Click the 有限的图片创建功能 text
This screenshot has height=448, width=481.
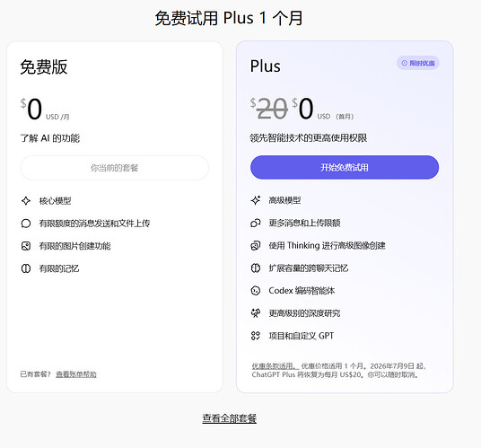point(74,246)
